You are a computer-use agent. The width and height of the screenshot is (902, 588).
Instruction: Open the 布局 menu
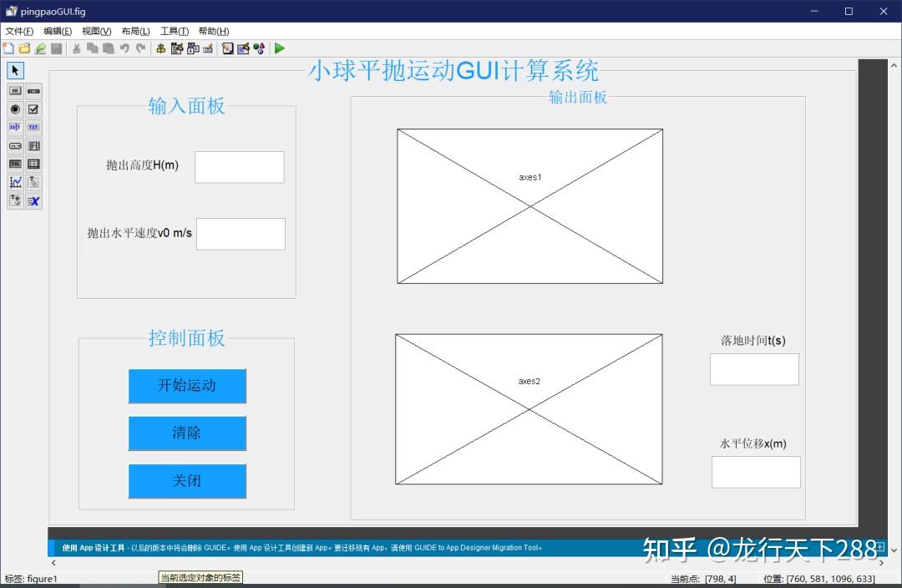tap(134, 31)
